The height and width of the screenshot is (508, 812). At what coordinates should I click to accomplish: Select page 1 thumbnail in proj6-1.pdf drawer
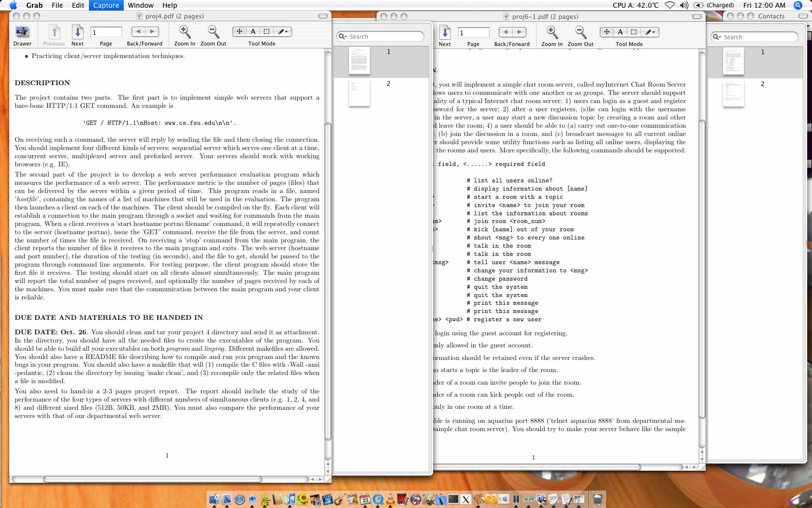[733, 61]
